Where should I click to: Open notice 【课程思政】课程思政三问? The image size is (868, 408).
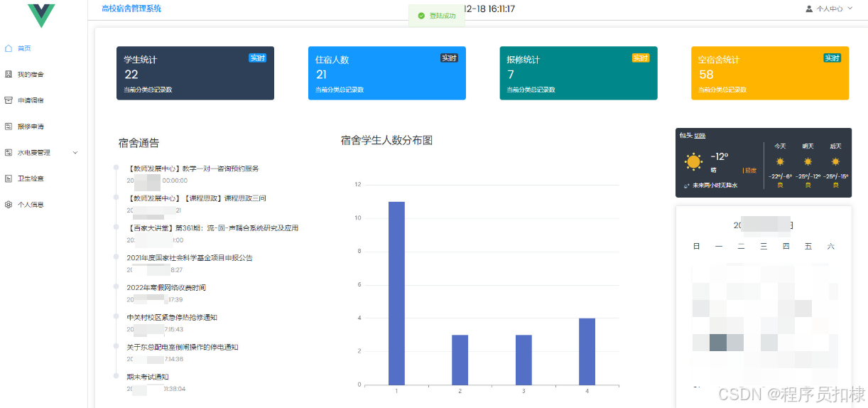click(x=196, y=198)
